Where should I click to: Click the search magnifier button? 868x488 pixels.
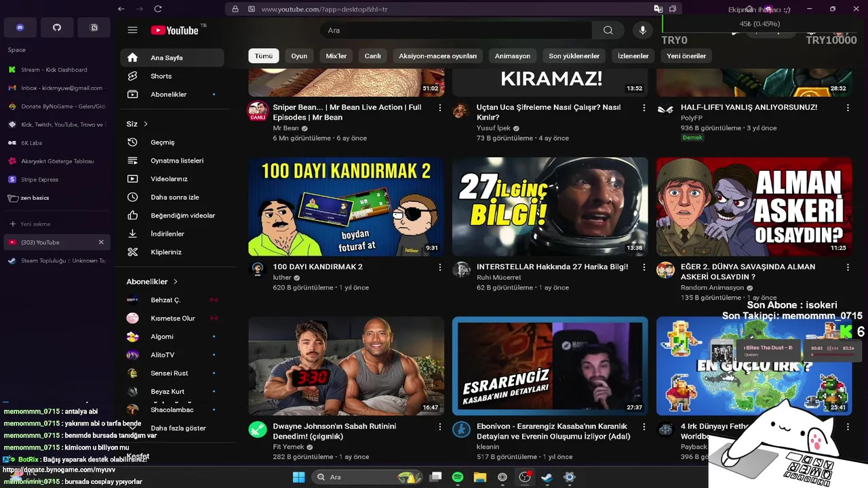(x=608, y=30)
